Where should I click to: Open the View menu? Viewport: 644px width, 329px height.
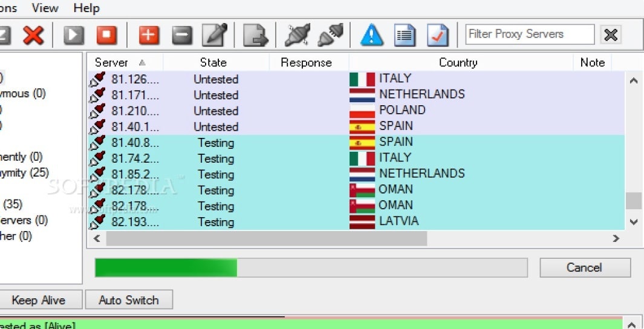tap(45, 8)
